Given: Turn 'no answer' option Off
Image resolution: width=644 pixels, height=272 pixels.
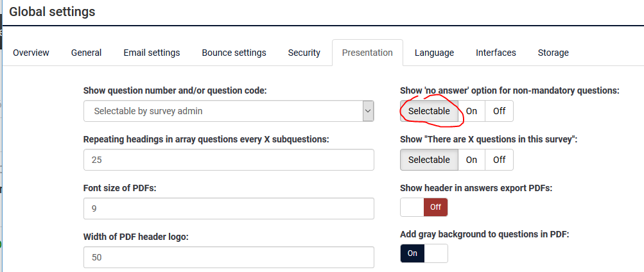Looking at the screenshot, I should (x=499, y=111).
